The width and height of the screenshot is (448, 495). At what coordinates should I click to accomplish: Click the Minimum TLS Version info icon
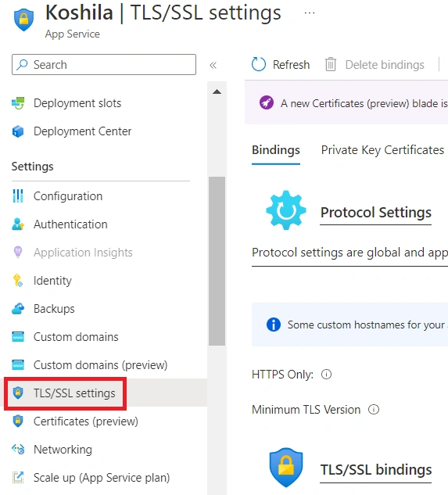tap(374, 410)
